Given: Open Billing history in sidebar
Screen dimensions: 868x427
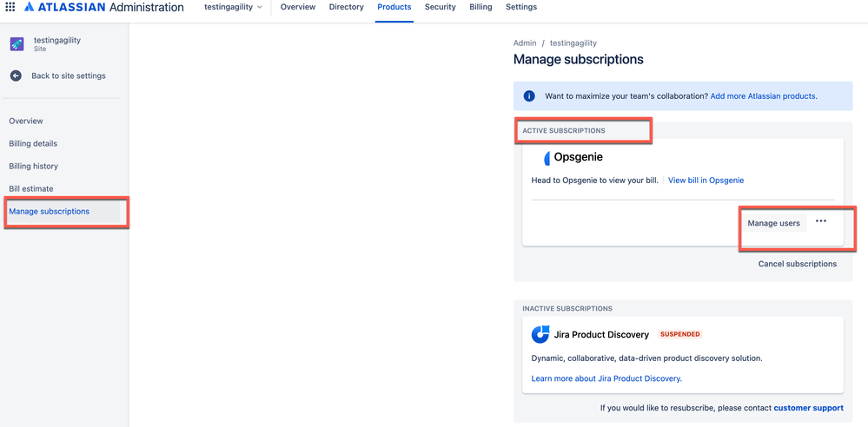Looking at the screenshot, I should pyautogui.click(x=33, y=167).
